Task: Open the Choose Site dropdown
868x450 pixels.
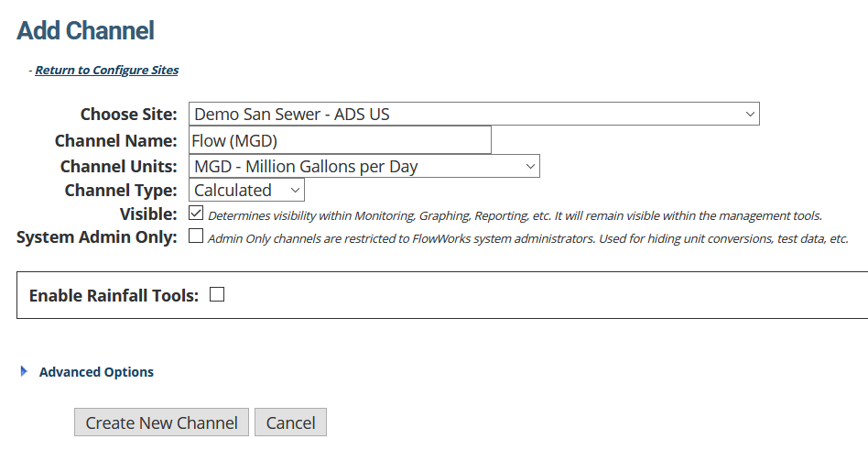Action: 474,114
